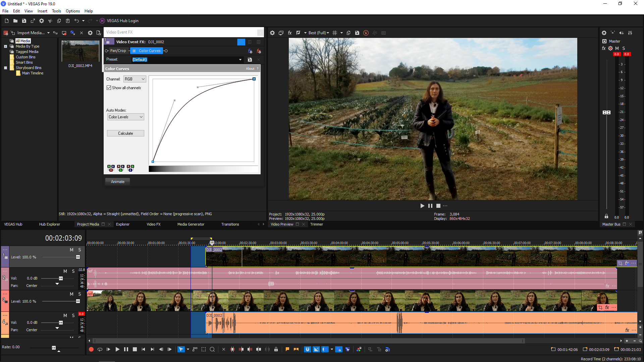Click the timeline Record button
Screen dimensions: 644x362
pos(91,349)
